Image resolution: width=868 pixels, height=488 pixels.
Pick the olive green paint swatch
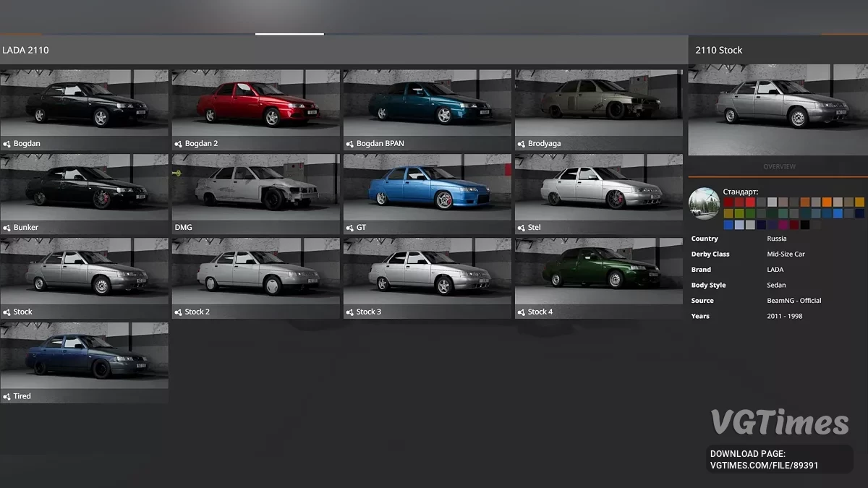(739, 213)
